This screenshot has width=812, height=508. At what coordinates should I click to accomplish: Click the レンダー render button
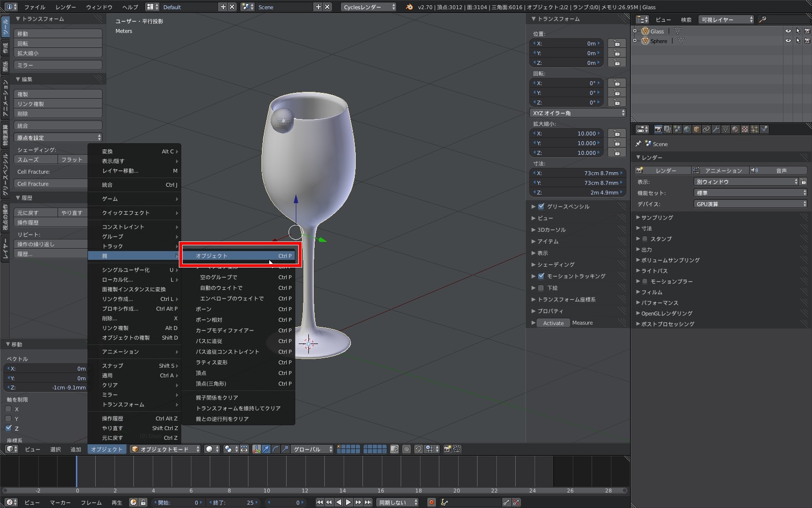(662, 170)
